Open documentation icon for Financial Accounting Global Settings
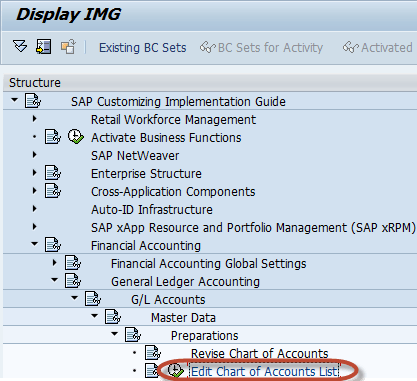 (x=73, y=263)
